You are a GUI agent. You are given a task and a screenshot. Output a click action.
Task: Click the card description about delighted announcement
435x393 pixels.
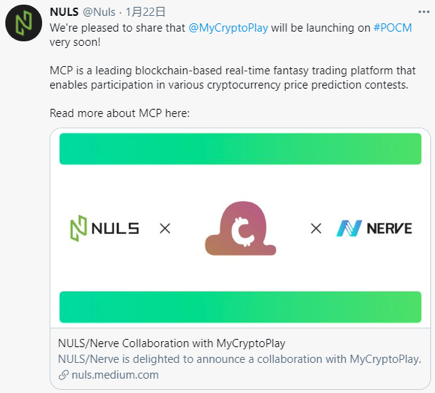point(240,359)
